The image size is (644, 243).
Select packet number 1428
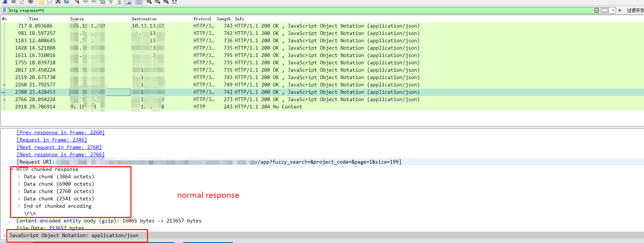pyautogui.click(x=322, y=48)
